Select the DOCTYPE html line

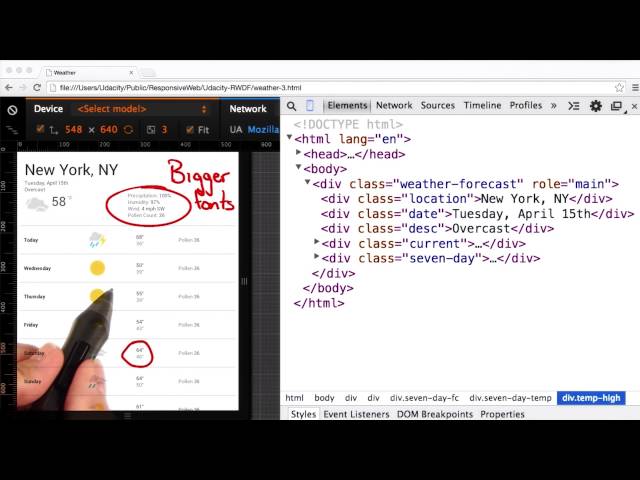point(348,124)
